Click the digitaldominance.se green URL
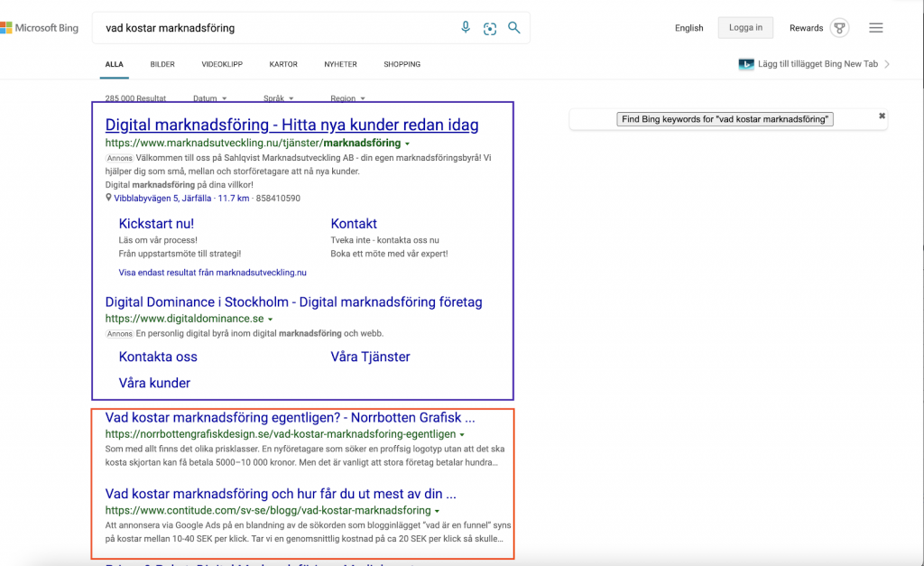The height and width of the screenshot is (566, 924). tap(184, 319)
